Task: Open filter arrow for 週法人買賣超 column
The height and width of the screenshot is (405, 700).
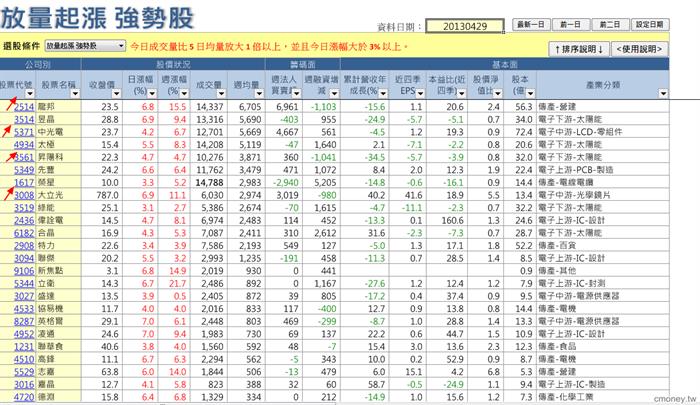Action: pyautogui.click(x=296, y=93)
